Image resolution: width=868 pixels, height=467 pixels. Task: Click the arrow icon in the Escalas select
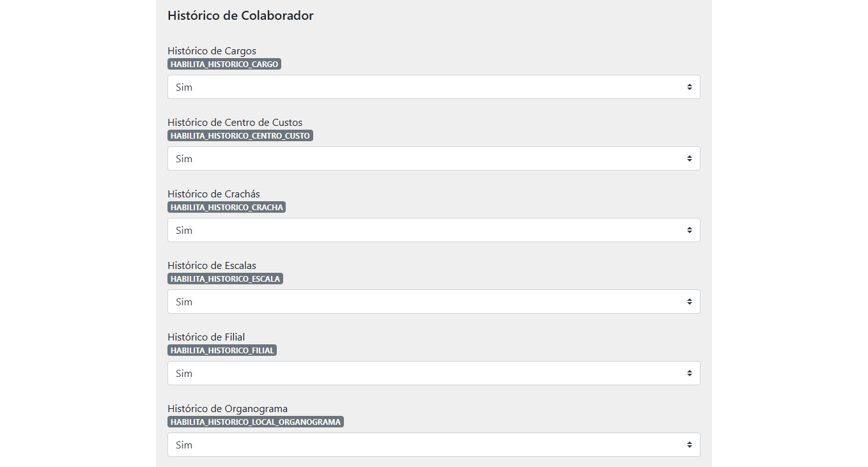[x=690, y=302]
